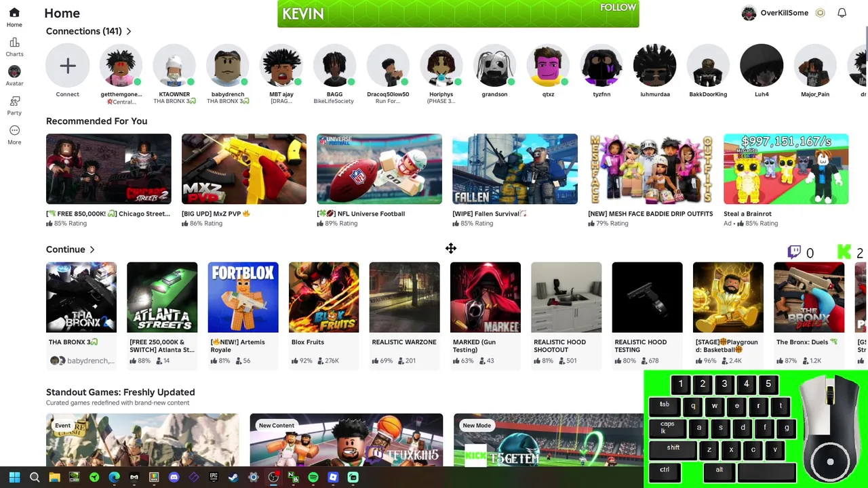
Task: Open Major_Pain connection avatar
Action: tap(815, 66)
